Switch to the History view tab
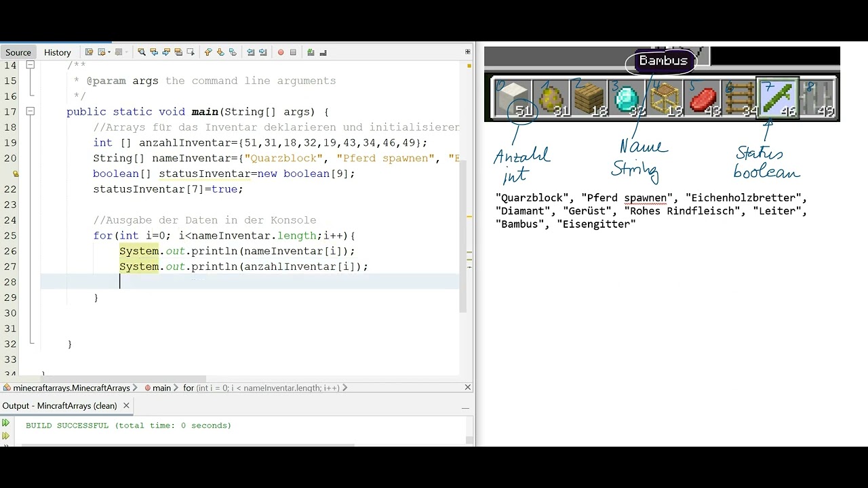Image resolution: width=868 pixels, height=488 pixels. 58,52
